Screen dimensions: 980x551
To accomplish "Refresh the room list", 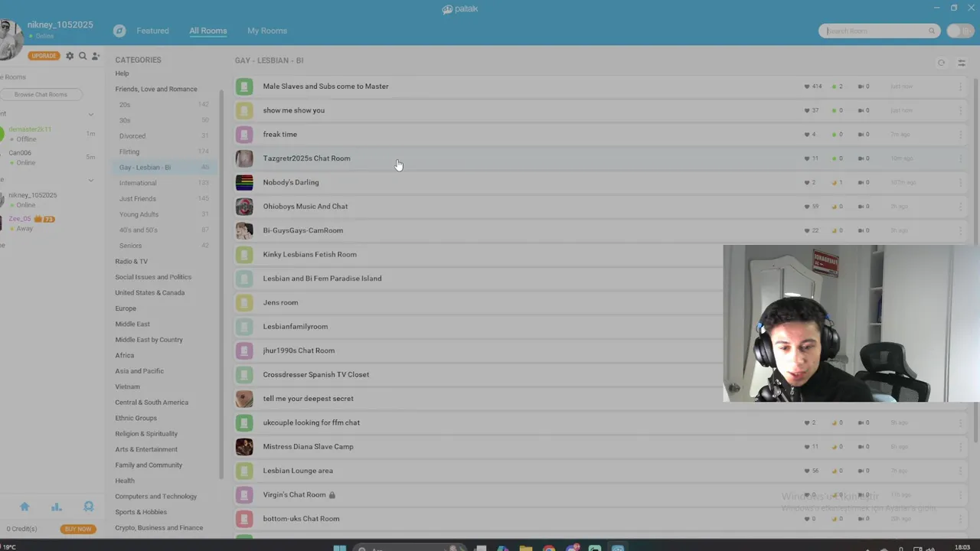I will (941, 64).
